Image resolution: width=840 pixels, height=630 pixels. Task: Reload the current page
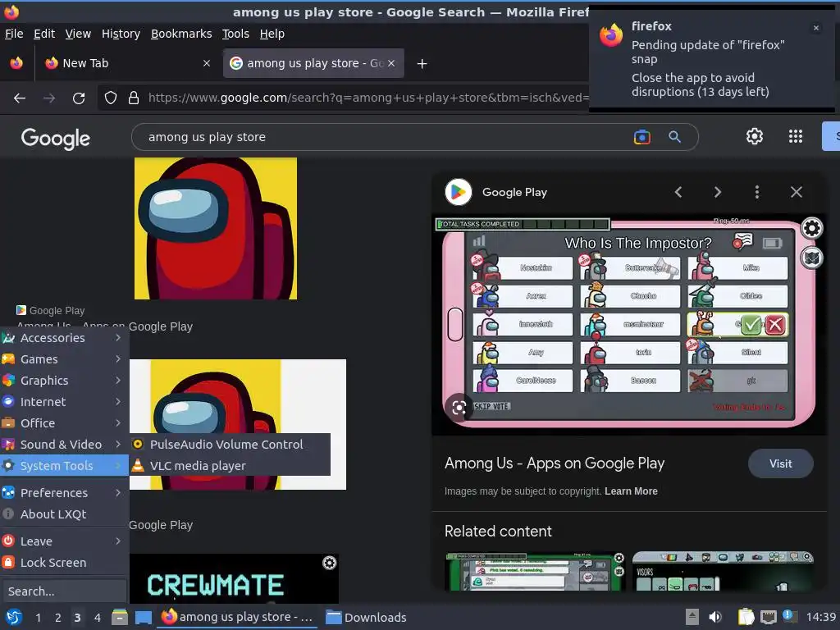[x=79, y=98]
